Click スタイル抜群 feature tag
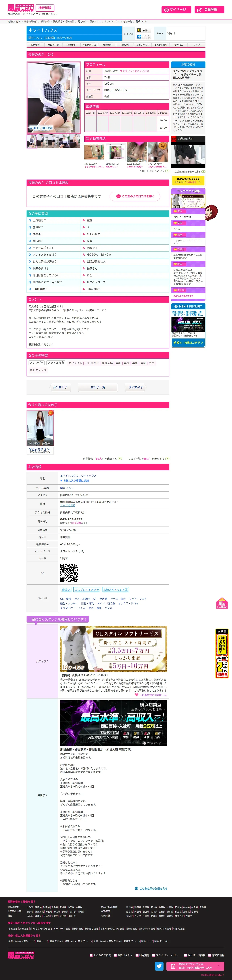The height and width of the screenshot is (980, 232). [56, 363]
